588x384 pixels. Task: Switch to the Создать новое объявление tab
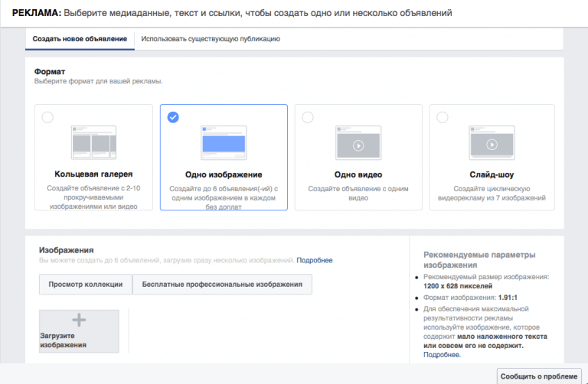coord(80,39)
